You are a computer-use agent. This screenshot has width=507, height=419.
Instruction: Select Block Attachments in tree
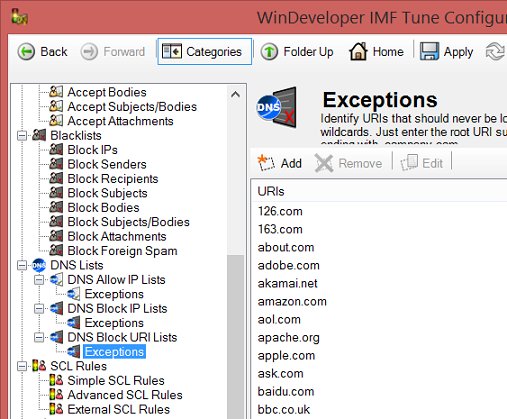coord(117,236)
